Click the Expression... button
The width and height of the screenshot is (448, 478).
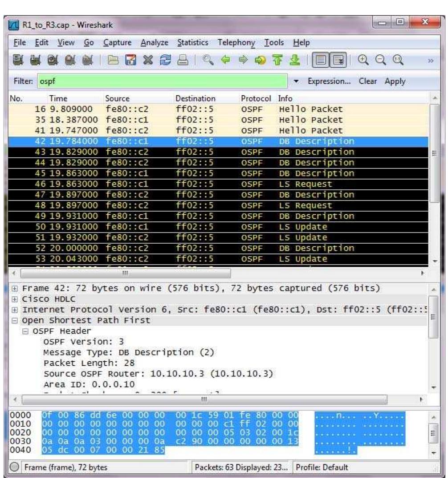click(329, 82)
